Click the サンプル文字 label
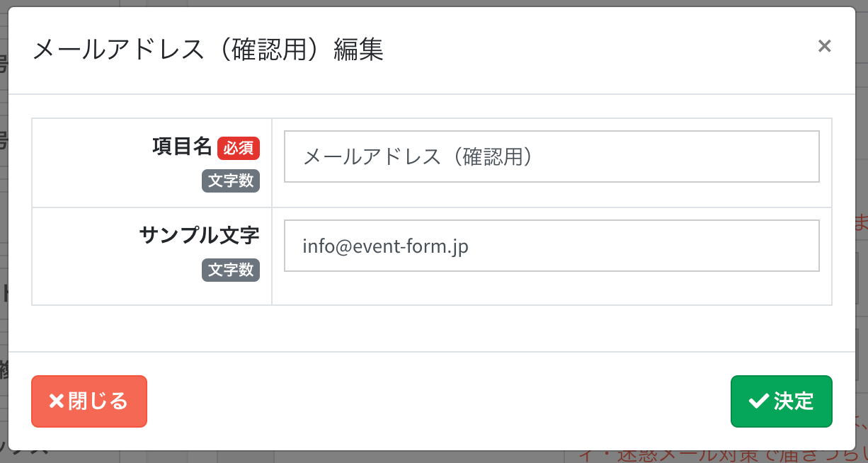This screenshot has height=463, width=868. coord(200,236)
